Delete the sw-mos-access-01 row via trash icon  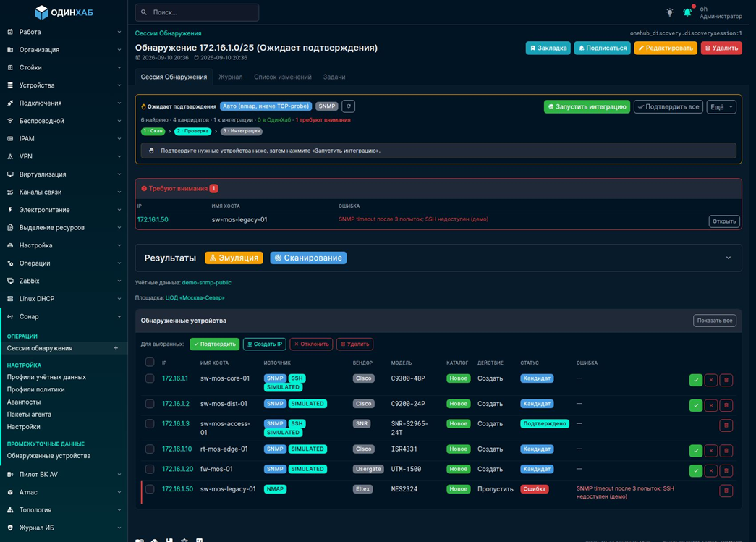pyautogui.click(x=726, y=425)
